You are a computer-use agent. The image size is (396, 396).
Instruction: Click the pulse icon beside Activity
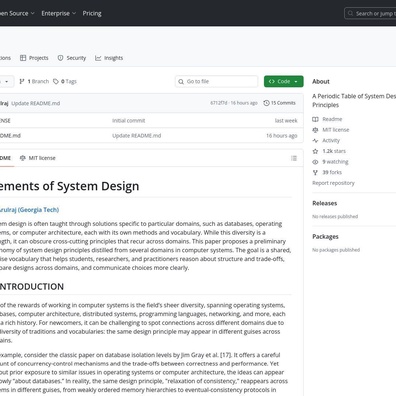point(315,140)
